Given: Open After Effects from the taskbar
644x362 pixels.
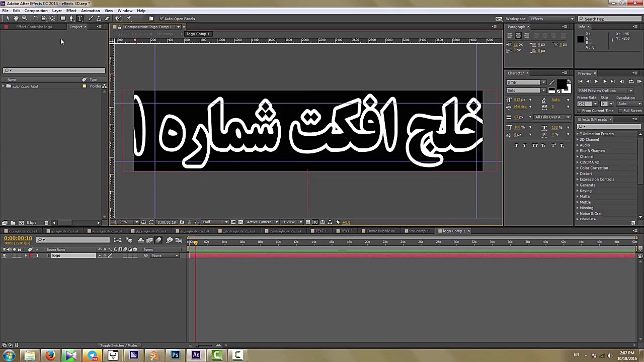Looking at the screenshot, I should 196,356.
